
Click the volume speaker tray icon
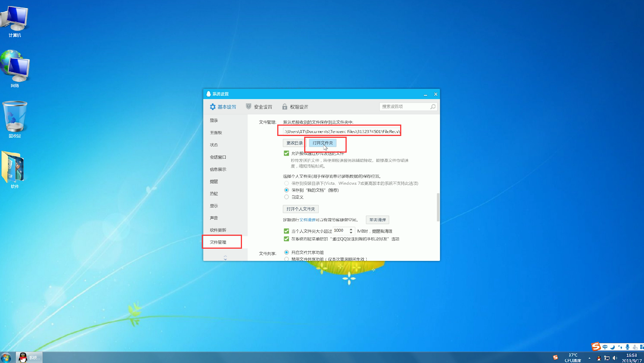[x=615, y=358]
